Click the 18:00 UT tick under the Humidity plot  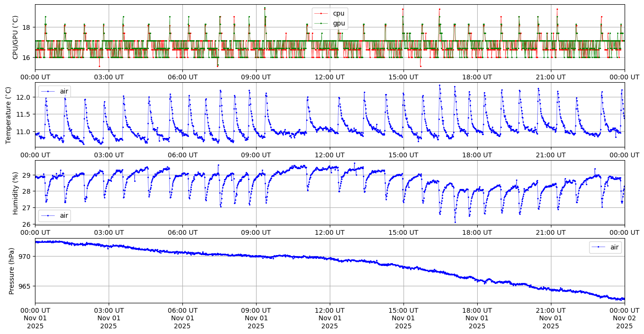477,232
